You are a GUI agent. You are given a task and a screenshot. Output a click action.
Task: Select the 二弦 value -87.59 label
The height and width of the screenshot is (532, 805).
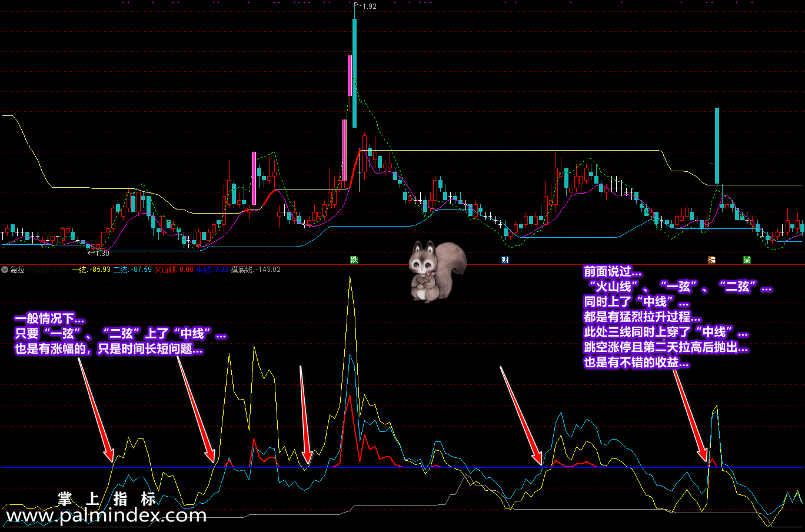point(132,270)
